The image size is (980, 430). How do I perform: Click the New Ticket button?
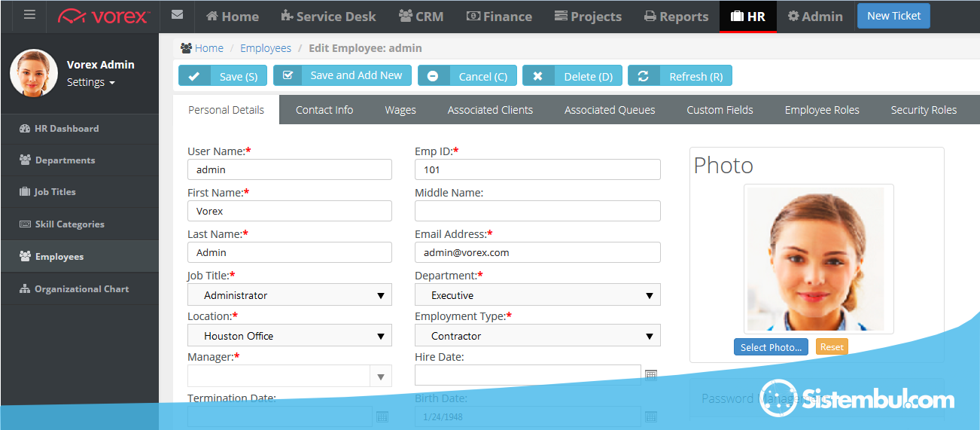pos(893,16)
